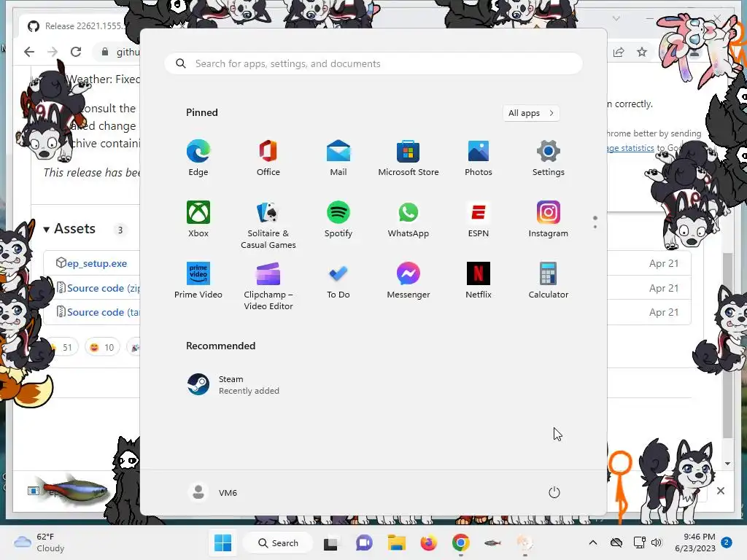Close the Chrome downloads bar

pos(720,491)
